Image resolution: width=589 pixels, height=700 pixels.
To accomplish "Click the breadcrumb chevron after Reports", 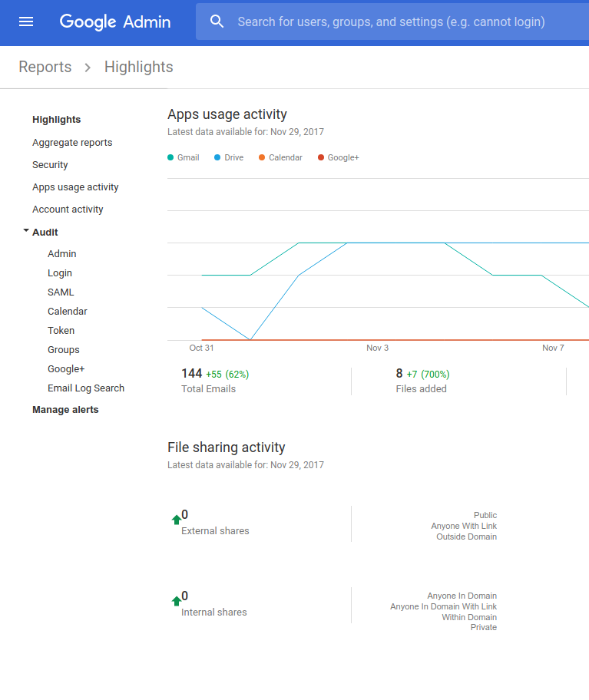I will [x=88, y=68].
